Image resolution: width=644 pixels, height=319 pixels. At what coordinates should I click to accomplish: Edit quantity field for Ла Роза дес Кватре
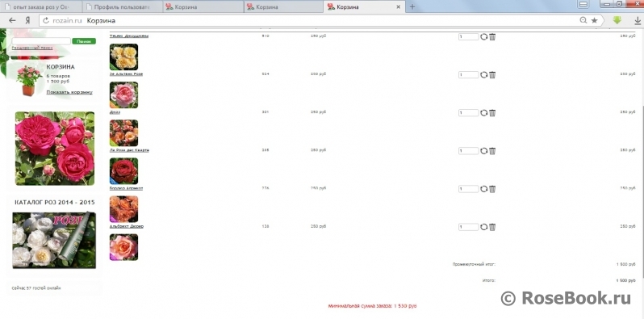click(469, 151)
